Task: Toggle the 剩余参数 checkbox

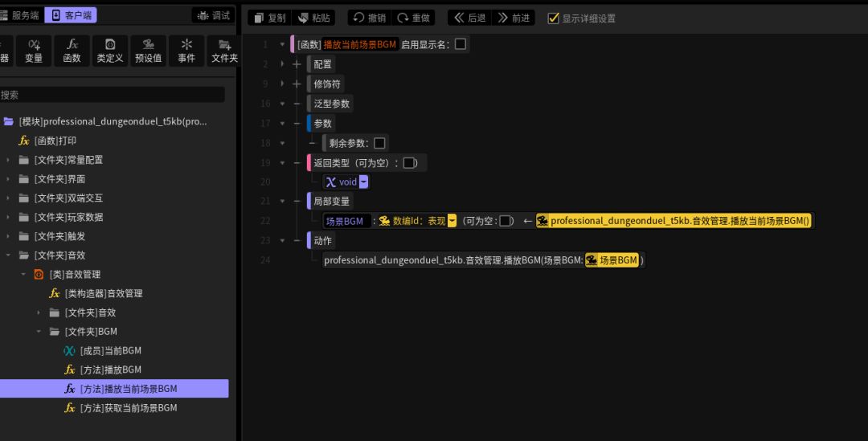Action: point(379,143)
